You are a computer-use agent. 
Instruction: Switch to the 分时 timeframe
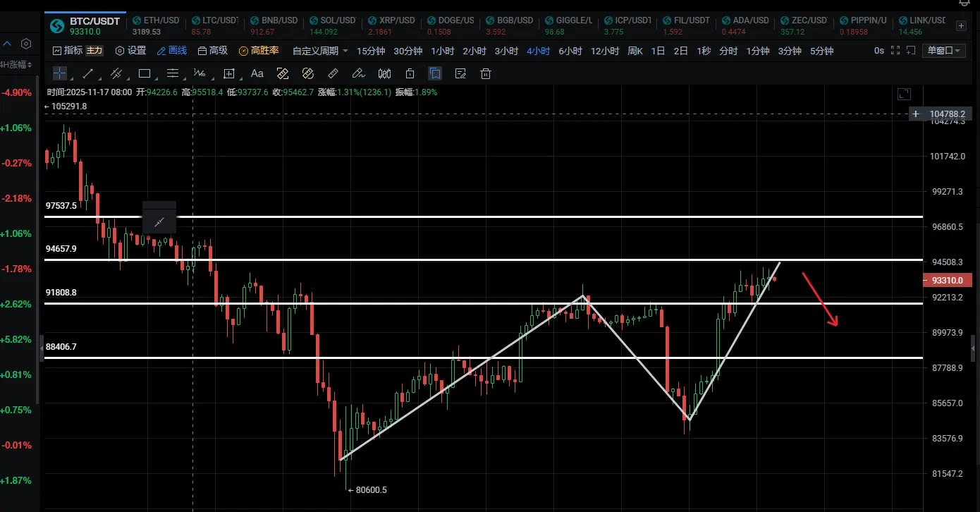click(728, 51)
